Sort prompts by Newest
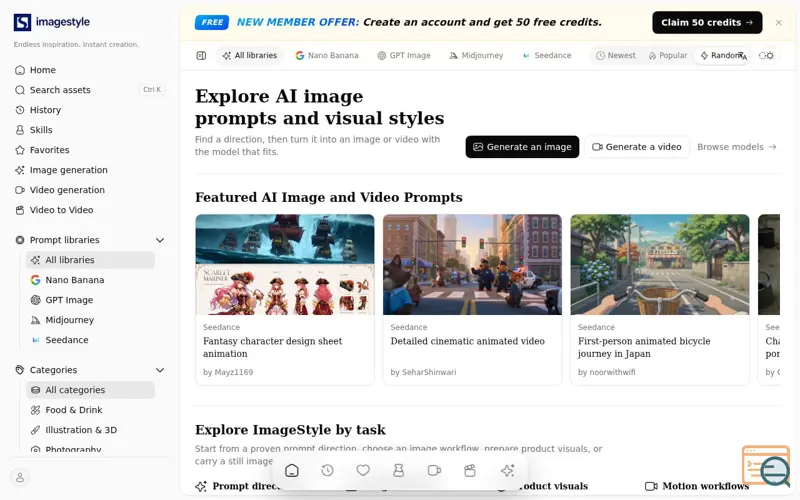The image size is (800, 500). coord(616,55)
